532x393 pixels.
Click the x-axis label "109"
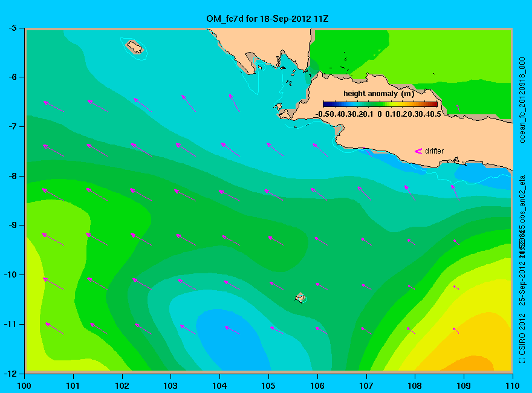(464, 386)
